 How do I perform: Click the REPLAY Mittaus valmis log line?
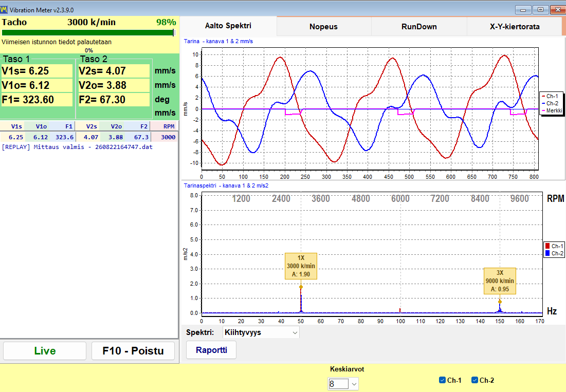(77, 147)
